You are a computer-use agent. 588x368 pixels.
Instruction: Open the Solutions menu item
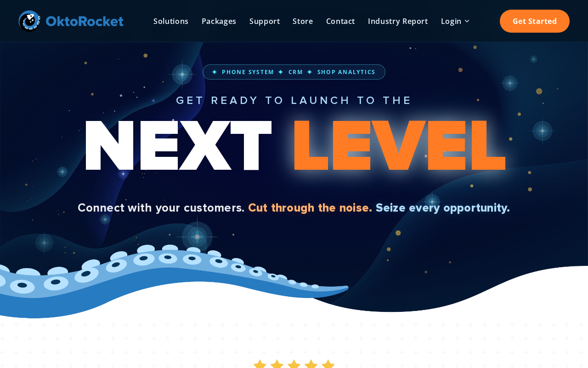pyautogui.click(x=171, y=21)
